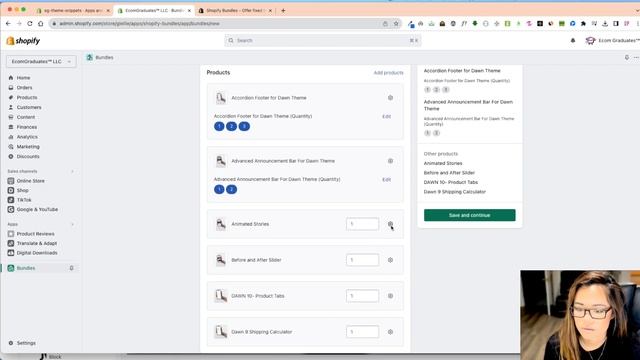640x360 pixels.
Task: Expand the Sales channels section
Action: coord(73,171)
